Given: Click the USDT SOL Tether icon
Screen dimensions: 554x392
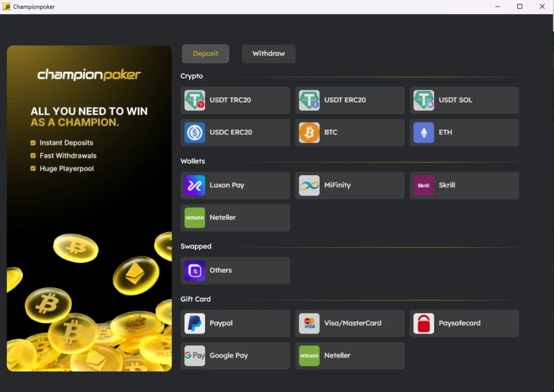Looking at the screenshot, I should 424,100.
